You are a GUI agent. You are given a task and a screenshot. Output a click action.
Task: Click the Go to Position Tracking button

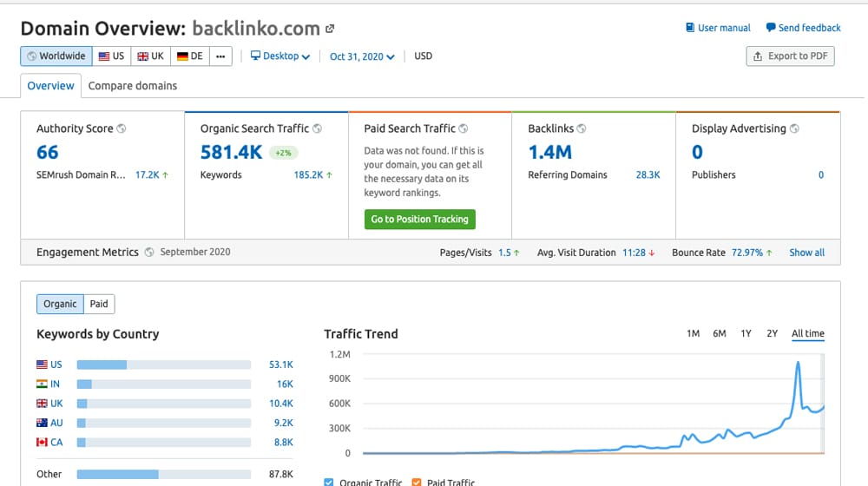(419, 220)
